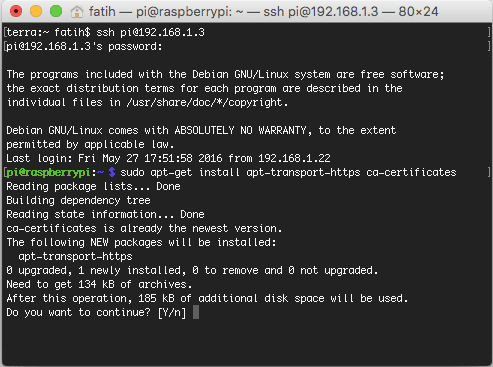Click the green zoom window button
Viewport: 493px width, 367px height.
[x=56, y=11]
